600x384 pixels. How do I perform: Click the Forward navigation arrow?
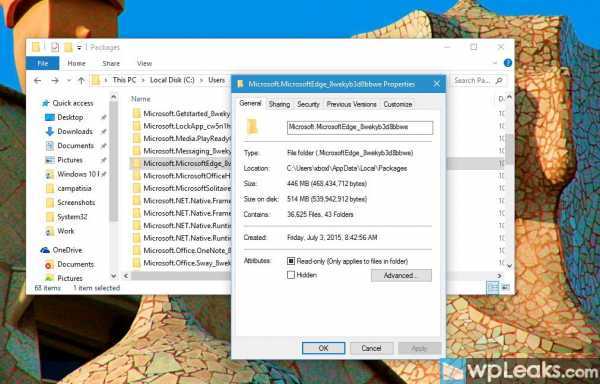[x=55, y=80]
